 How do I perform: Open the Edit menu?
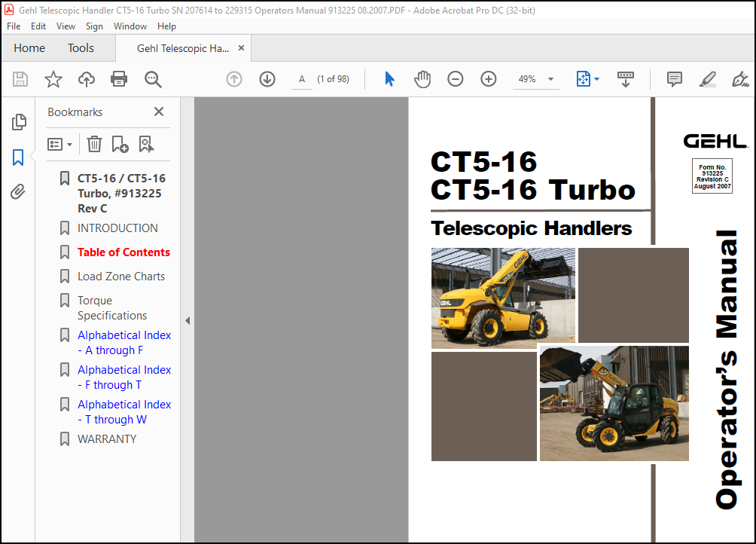[x=38, y=26]
